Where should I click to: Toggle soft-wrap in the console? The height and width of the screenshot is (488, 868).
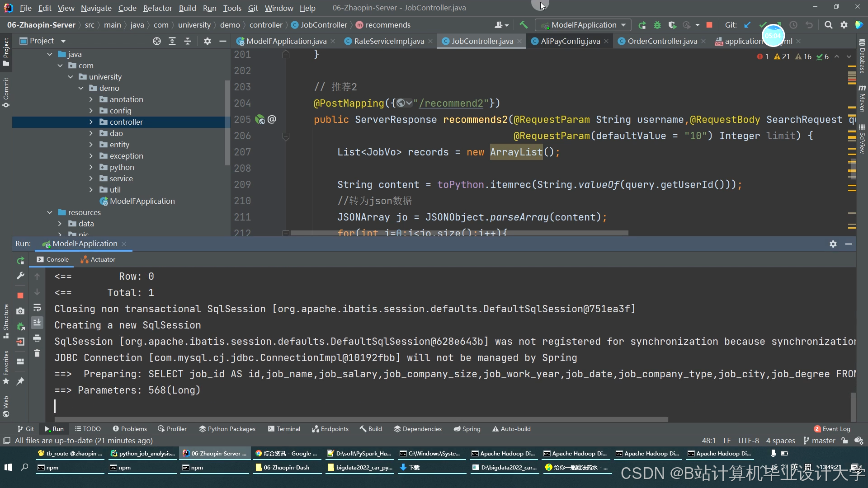coord(37,308)
